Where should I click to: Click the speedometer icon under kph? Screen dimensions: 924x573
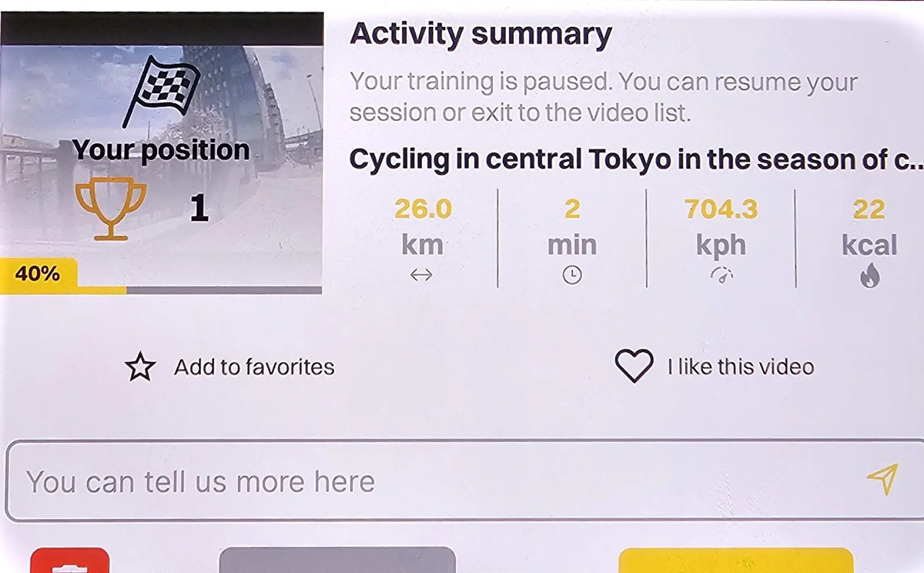click(x=721, y=275)
